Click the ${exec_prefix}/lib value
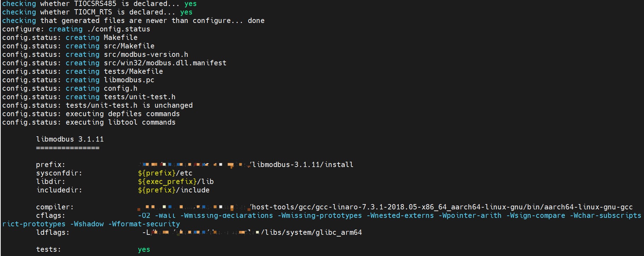 (175, 181)
